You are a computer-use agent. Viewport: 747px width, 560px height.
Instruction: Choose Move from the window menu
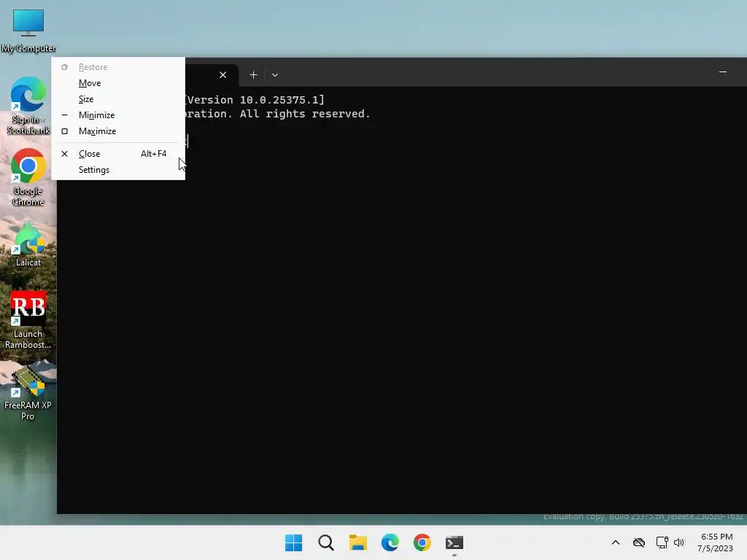click(x=118, y=83)
